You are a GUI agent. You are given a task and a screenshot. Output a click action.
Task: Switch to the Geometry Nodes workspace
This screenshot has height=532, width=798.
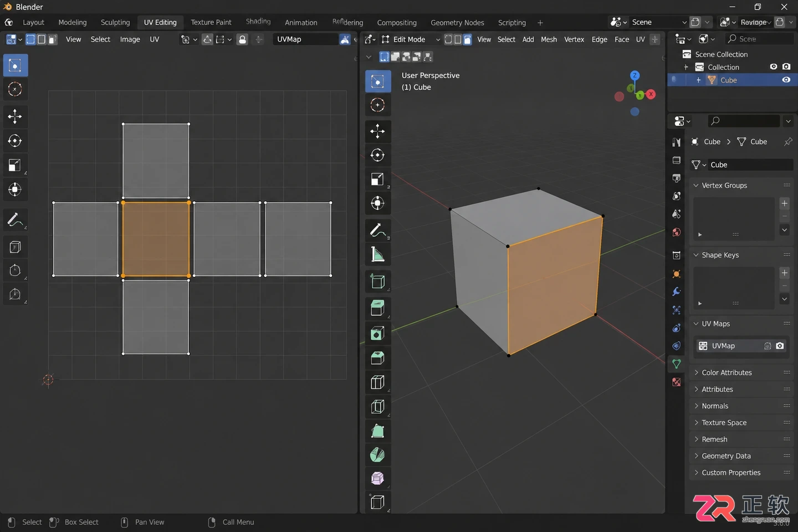coord(457,22)
